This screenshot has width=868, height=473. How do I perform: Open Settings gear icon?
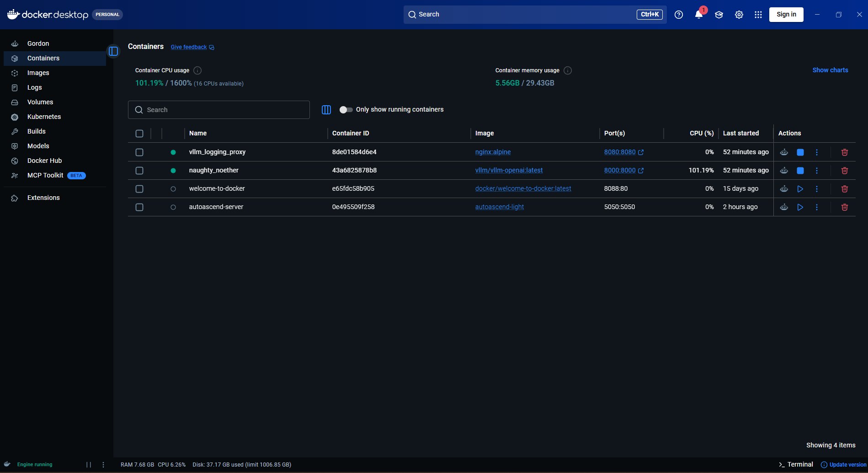739,15
